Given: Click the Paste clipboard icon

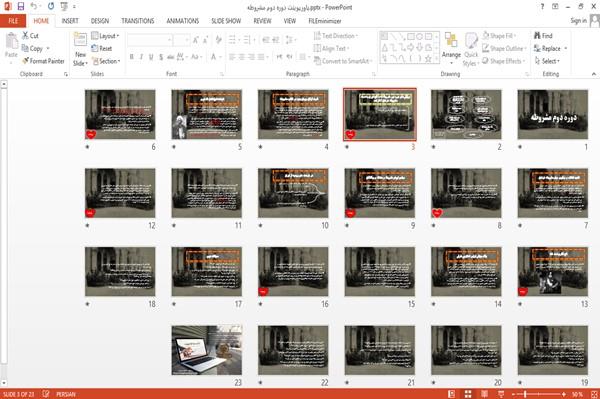Looking at the screenshot, I should click(11, 41).
